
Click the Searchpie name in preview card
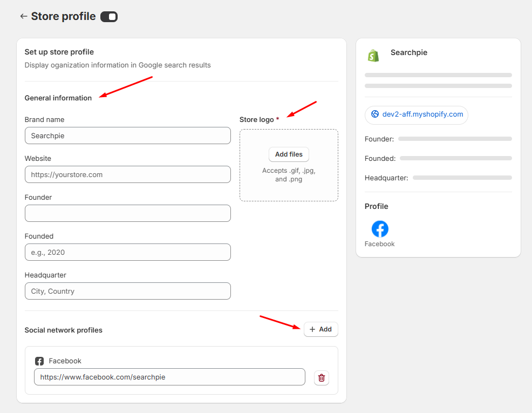tap(409, 53)
